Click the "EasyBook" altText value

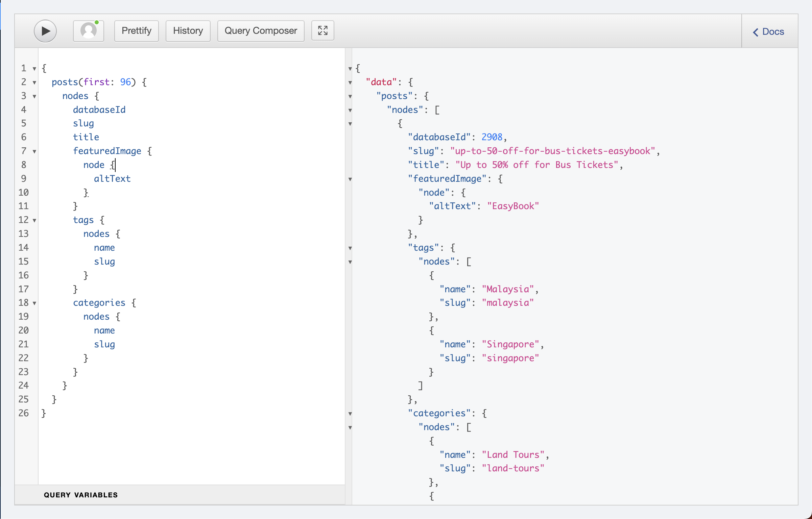(x=513, y=206)
